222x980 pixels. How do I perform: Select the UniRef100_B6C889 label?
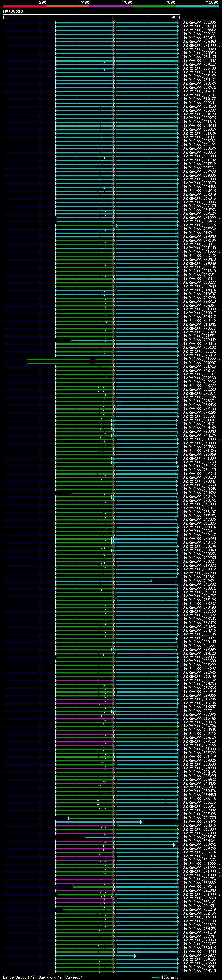tap(199, 883)
